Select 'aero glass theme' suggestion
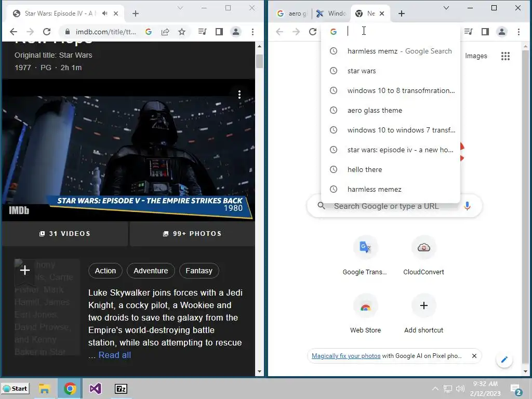This screenshot has height=399, width=532. click(x=391, y=110)
